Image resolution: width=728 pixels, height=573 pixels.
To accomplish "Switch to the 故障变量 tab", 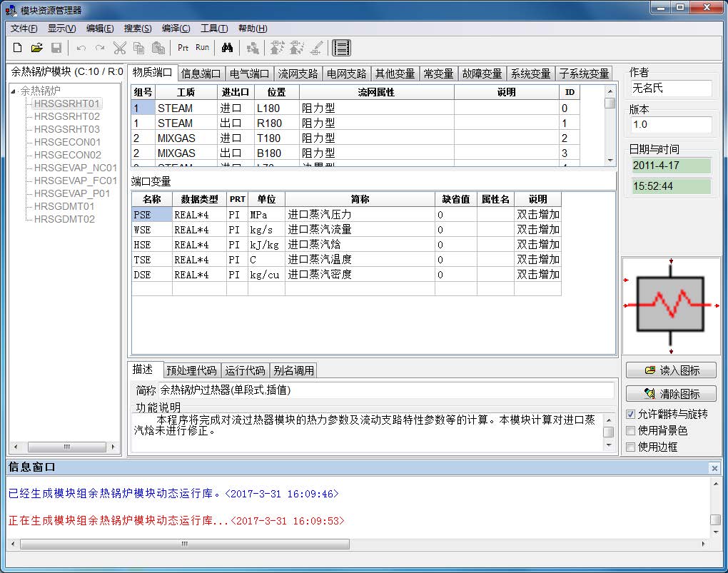I will (x=482, y=73).
